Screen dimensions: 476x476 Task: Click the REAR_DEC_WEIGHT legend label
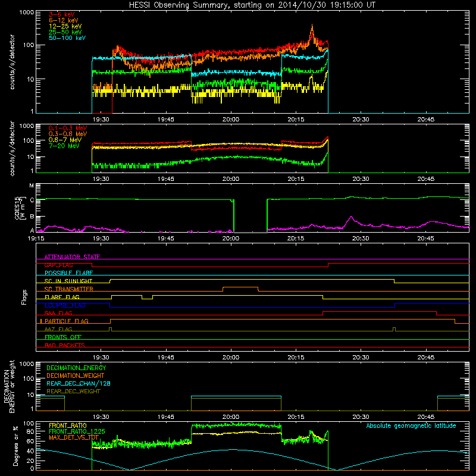tap(73, 392)
